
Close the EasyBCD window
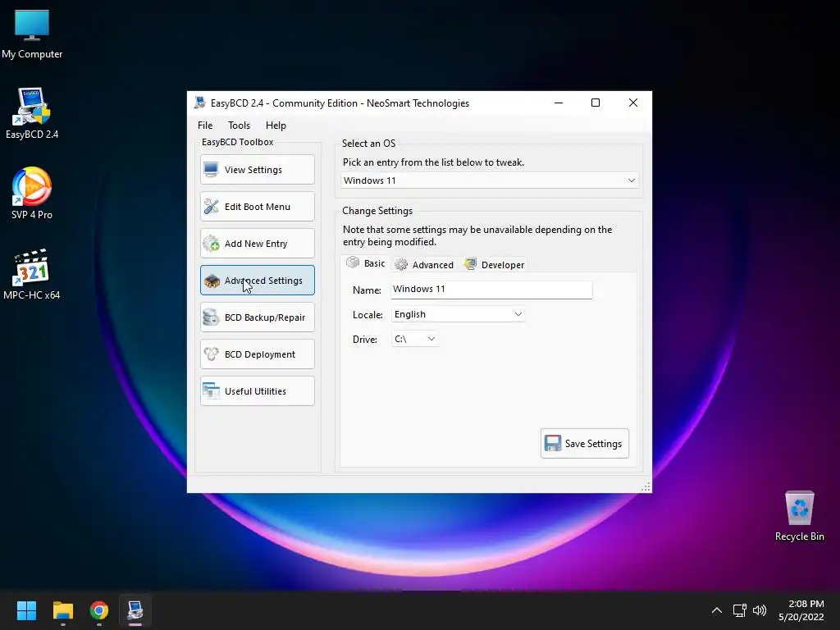pyautogui.click(x=633, y=103)
